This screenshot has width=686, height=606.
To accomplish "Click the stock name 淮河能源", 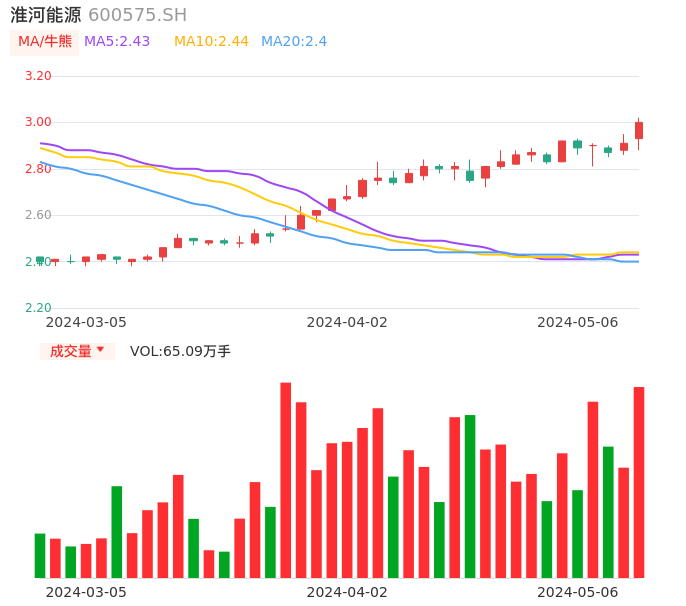I will [x=46, y=15].
